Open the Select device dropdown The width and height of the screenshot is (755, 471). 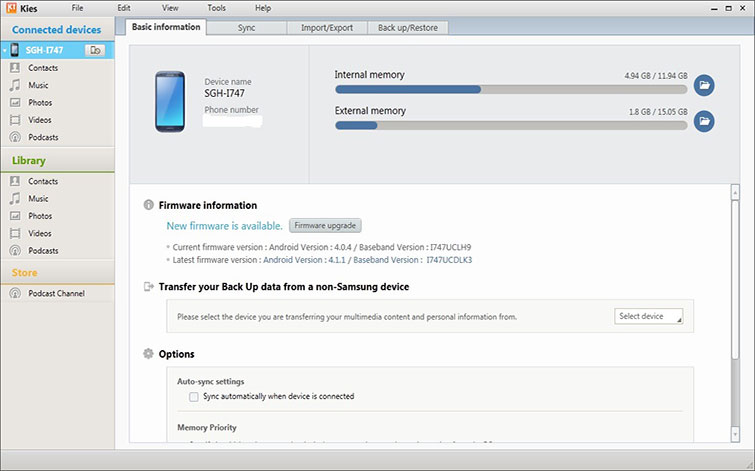tap(649, 316)
